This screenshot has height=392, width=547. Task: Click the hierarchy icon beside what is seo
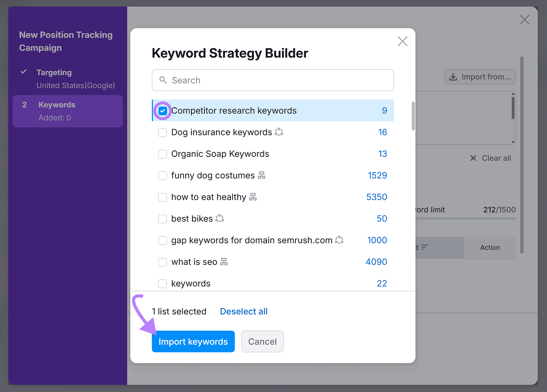(x=224, y=261)
